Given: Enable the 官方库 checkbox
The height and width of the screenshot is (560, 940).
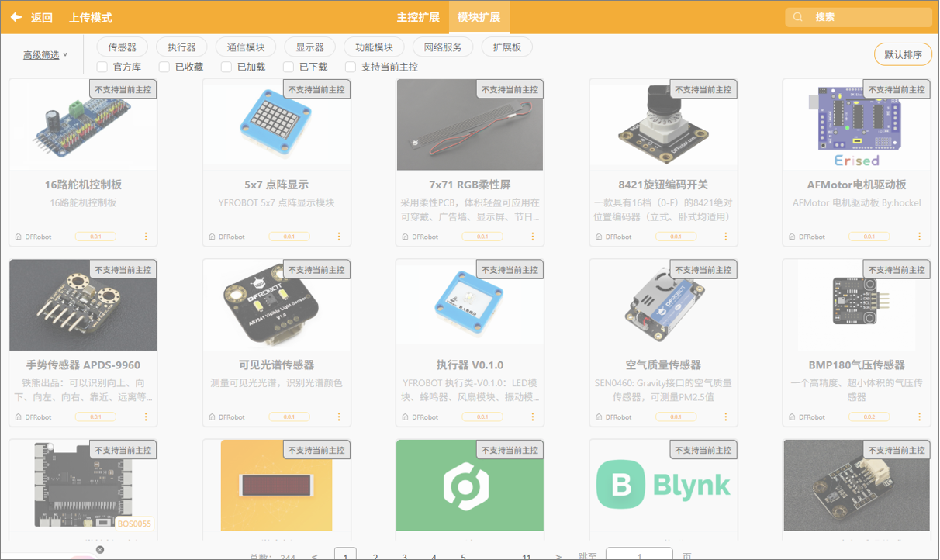Looking at the screenshot, I should coord(102,67).
